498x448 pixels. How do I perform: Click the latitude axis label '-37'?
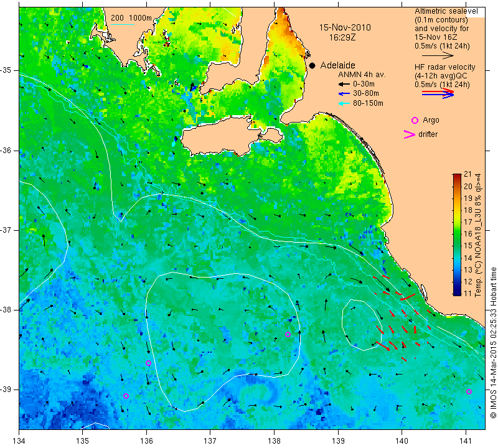[x=6, y=230]
